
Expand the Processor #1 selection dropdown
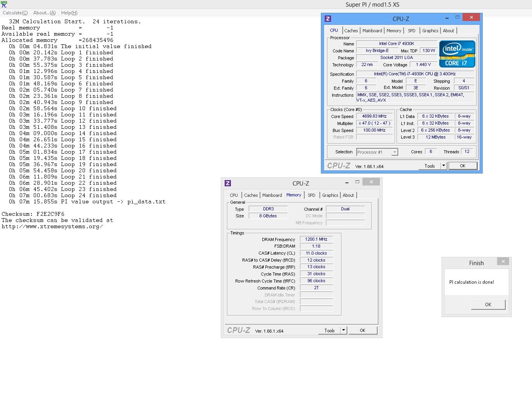[x=395, y=152]
